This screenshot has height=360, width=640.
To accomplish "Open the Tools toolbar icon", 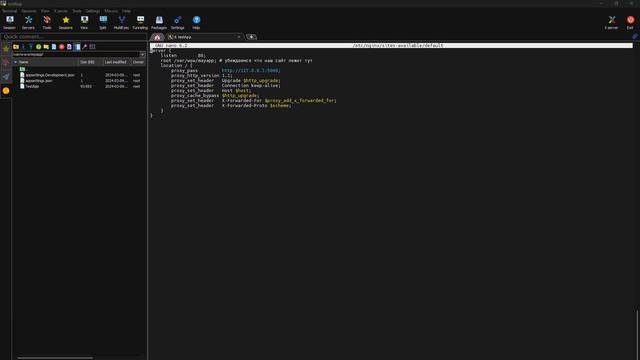I will click(x=47, y=22).
